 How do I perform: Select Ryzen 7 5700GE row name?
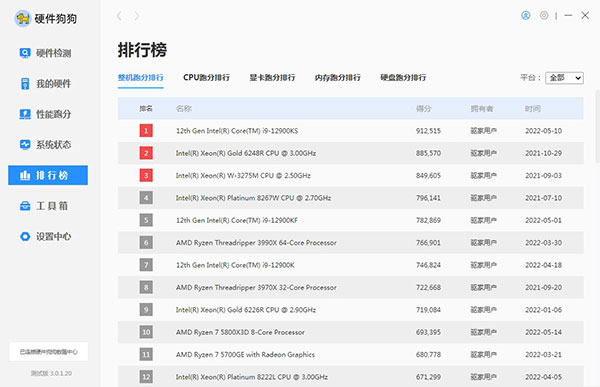point(245,354)
